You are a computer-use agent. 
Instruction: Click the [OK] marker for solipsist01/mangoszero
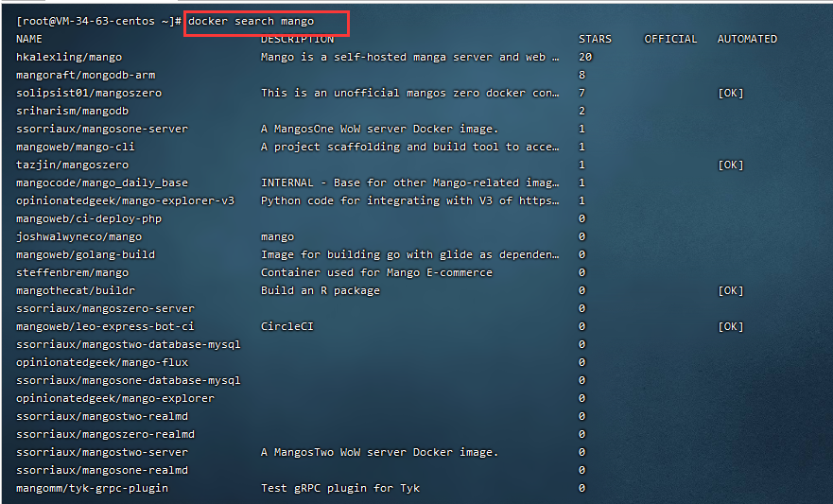click(x=731, y=93)
